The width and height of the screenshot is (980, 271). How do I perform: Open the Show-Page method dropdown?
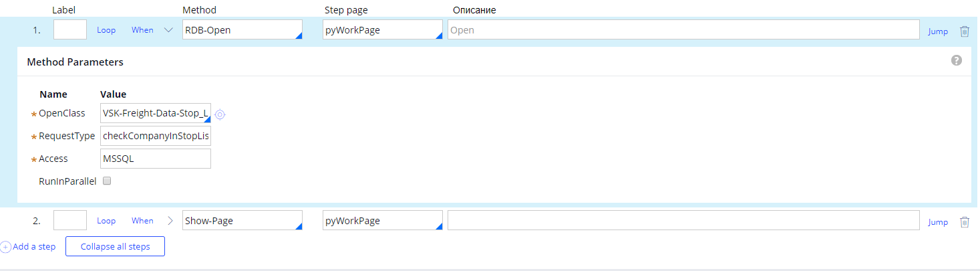tap(299, 227)
